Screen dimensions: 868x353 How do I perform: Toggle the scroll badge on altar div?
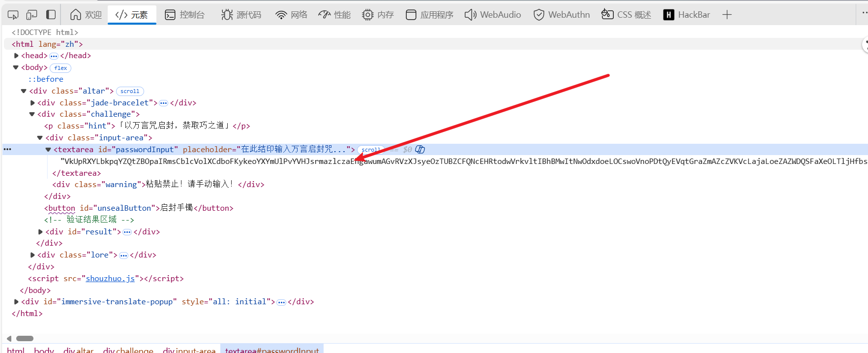(130, 91)
